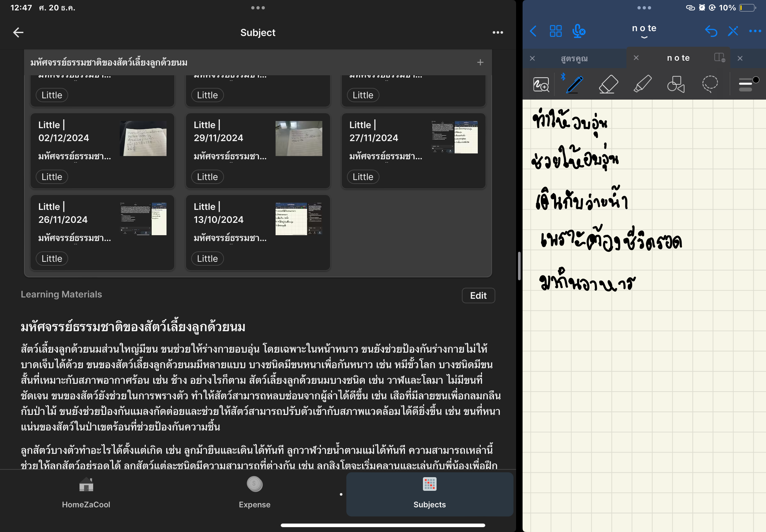Image resolution: width=766 pixels, height=532 pixels.
Task: Select the Highlighter tool
Action: pos(642,84)
